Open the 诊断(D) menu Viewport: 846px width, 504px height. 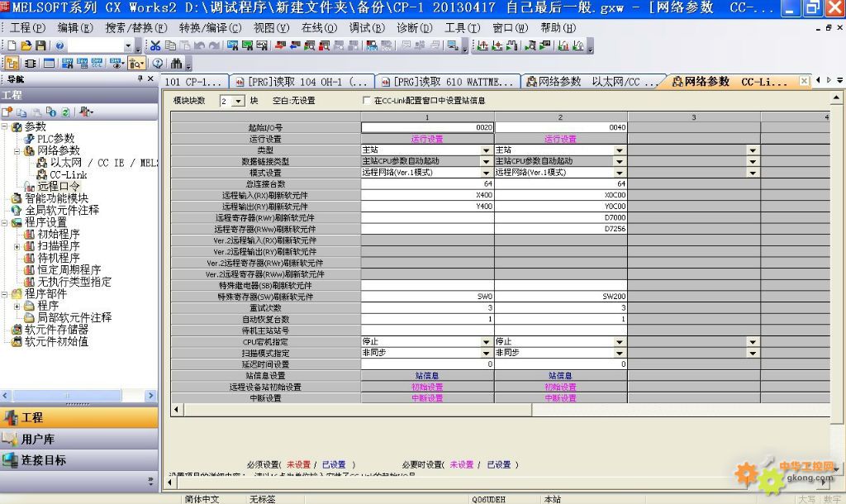click(414, 27)
